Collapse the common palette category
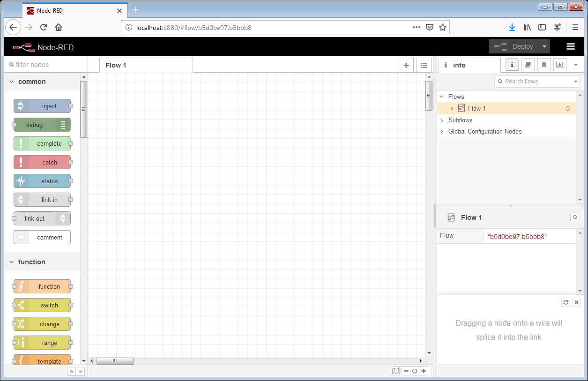Screen dimensions: 588x381 [12, 82]
